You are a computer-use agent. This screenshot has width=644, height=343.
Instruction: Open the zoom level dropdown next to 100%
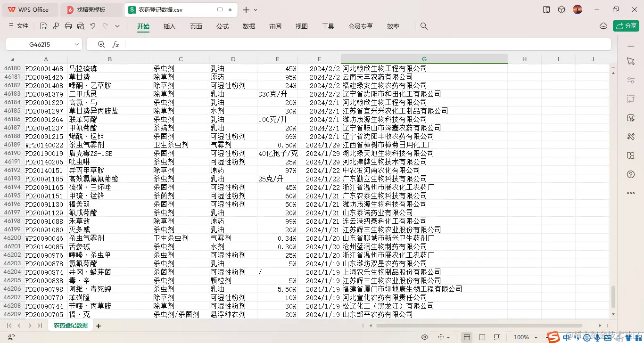(x=536, y=337)
